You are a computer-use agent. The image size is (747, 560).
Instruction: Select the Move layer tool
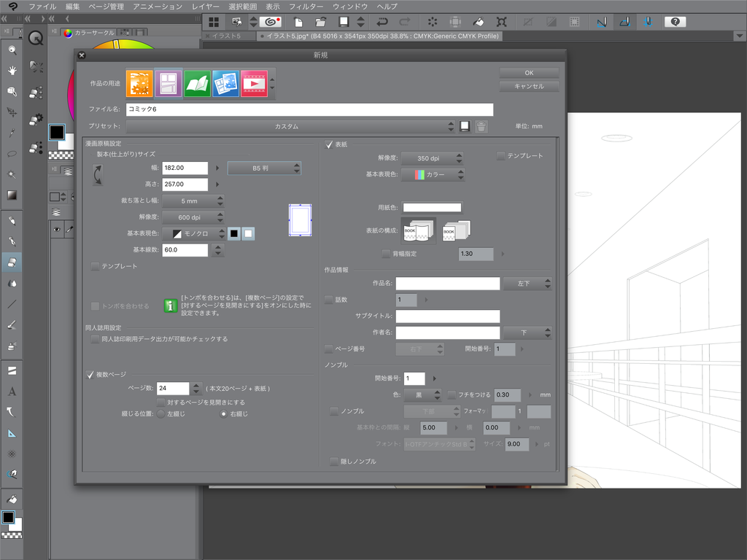point(12,112)
